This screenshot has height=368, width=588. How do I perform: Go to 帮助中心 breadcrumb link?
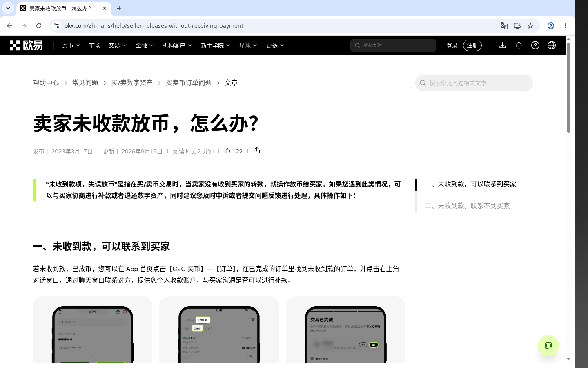46,83
